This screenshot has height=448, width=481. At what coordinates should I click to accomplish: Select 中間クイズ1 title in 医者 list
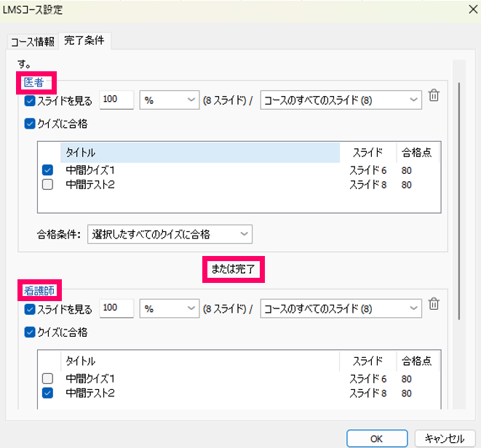(x=90, y=170)
